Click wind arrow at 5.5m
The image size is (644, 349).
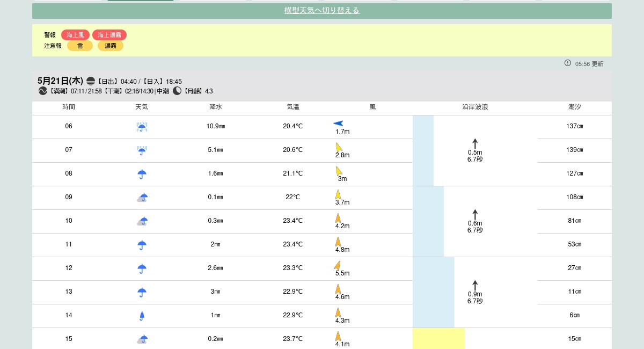(338, 265)
